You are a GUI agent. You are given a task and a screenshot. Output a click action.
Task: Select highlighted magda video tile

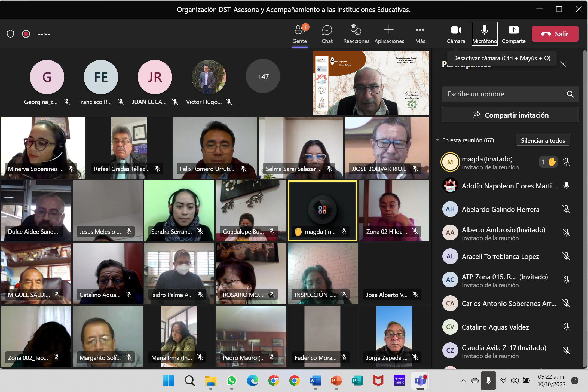coord(323,211)
